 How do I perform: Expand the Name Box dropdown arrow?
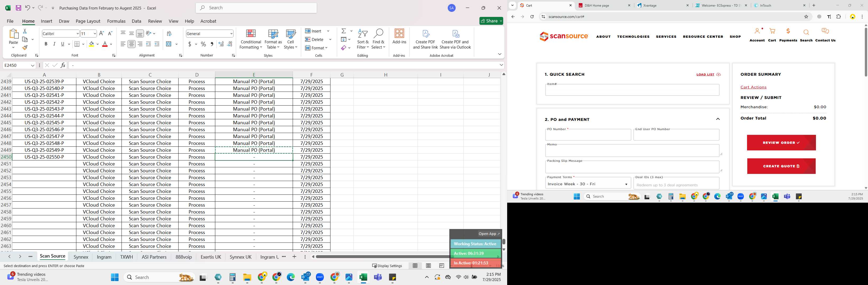(33, 65)
